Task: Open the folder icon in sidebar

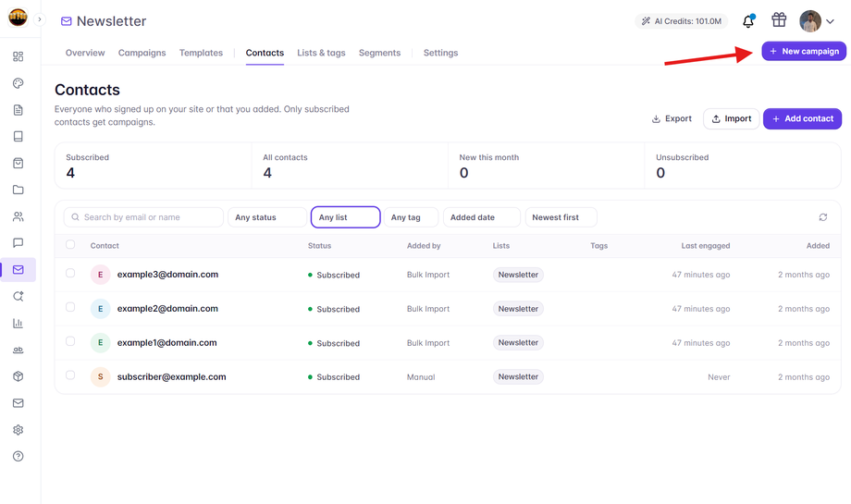Action: point(18,190)
